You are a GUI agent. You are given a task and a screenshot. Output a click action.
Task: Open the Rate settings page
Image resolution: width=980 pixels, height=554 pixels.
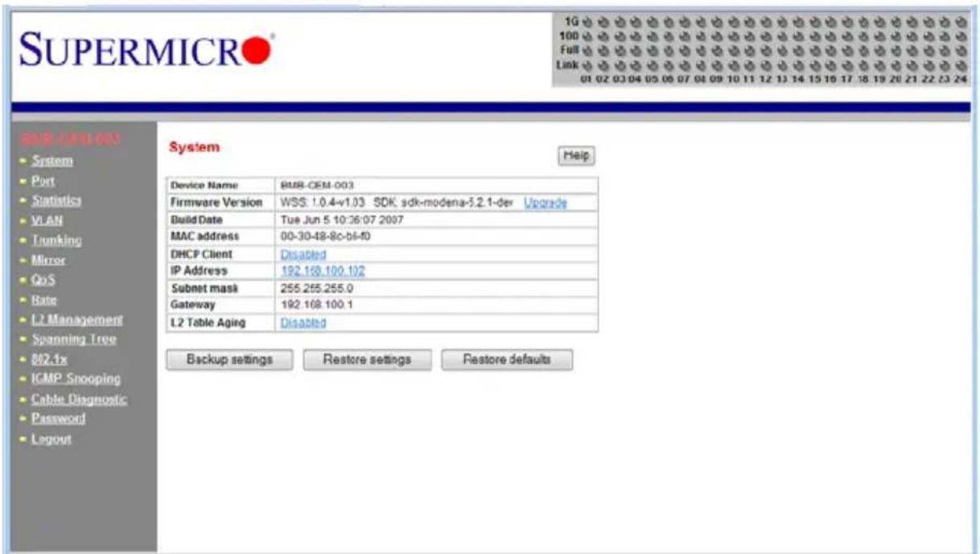pyautogui.click(x=44, y=299)
